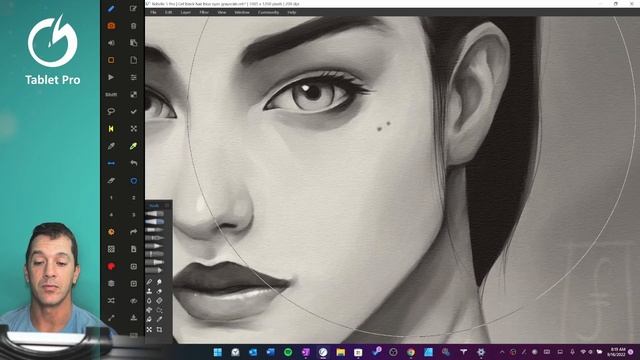Click number 2 preset button

133,198
